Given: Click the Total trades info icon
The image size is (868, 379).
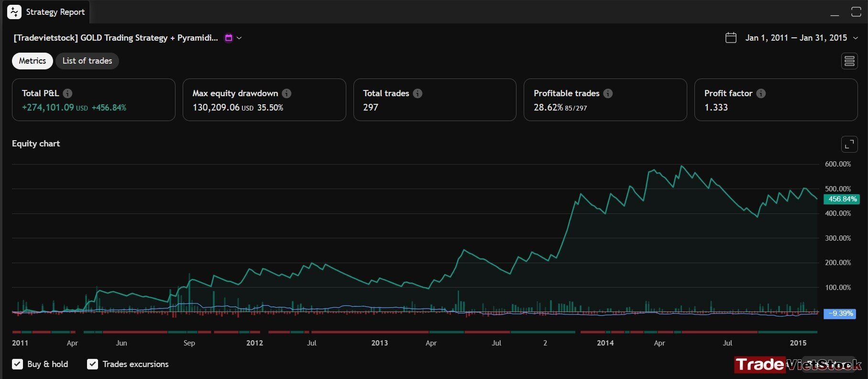Looking at the screenshot, I should coord(418,93).
